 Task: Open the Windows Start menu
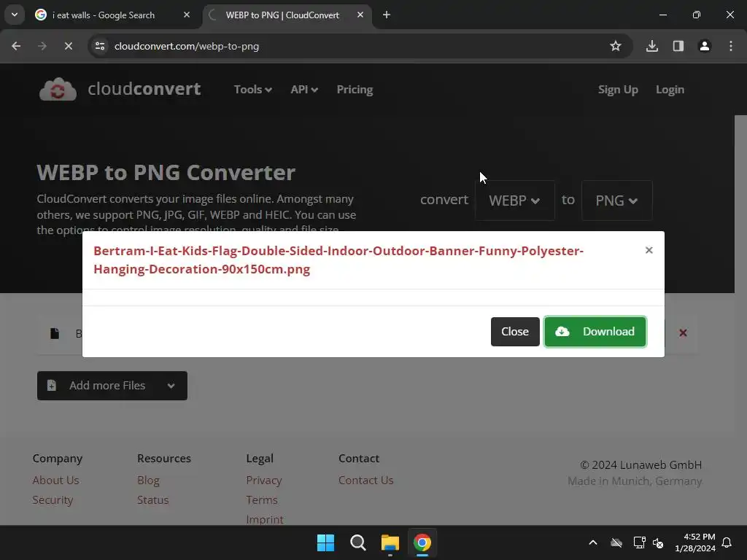point(326,542)
